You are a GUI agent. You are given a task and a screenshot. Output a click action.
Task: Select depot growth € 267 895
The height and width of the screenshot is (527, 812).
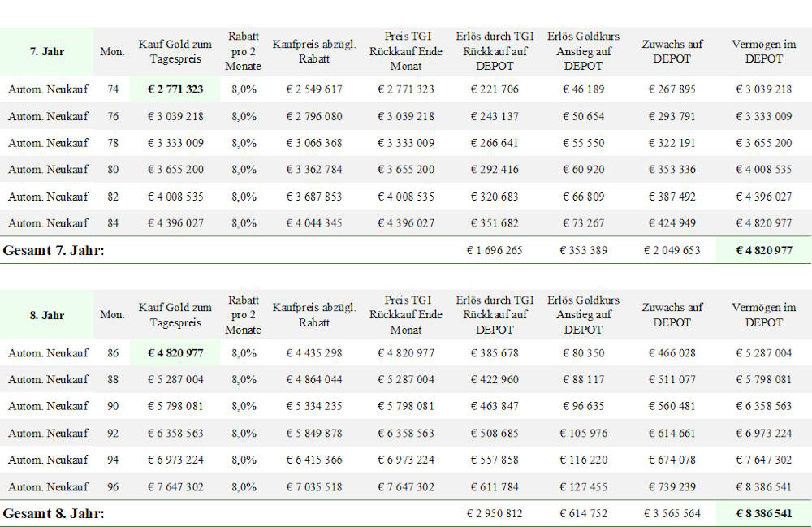coord(672,89)
